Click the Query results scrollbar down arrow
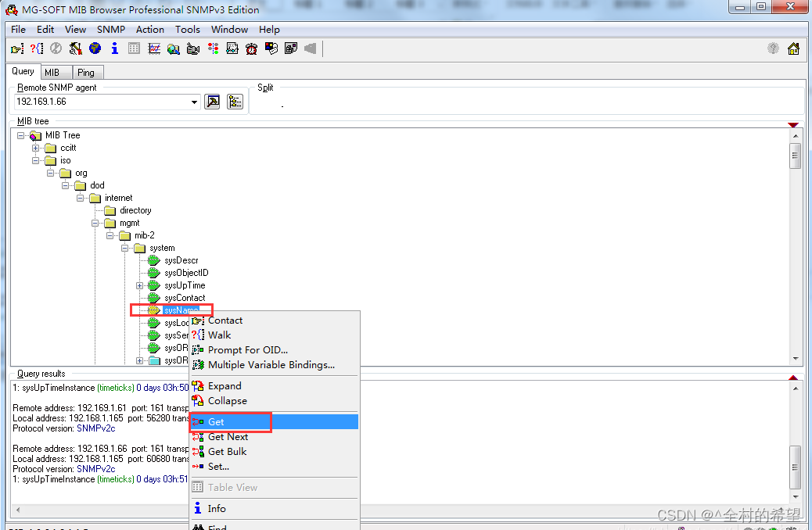 tap(796, 497)
